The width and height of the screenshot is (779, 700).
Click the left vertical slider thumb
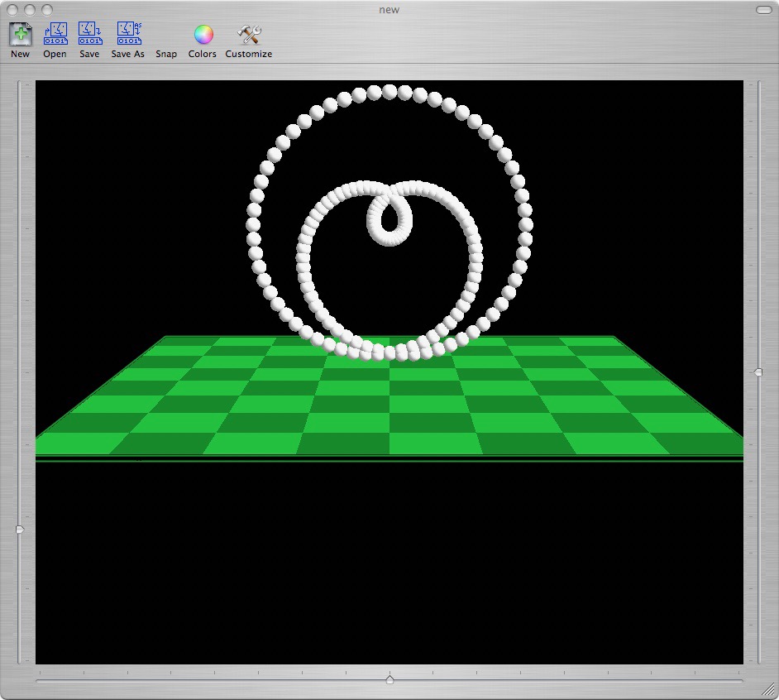tap(19, 530)
